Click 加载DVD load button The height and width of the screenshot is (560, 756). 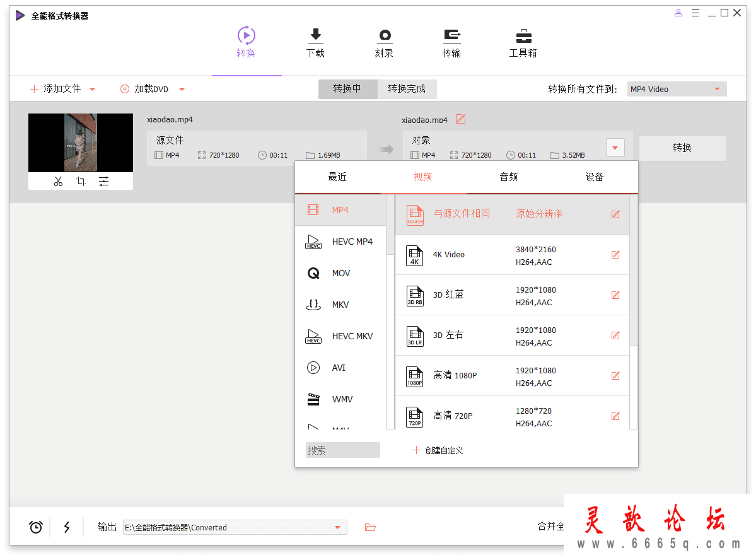pos(144,89)
